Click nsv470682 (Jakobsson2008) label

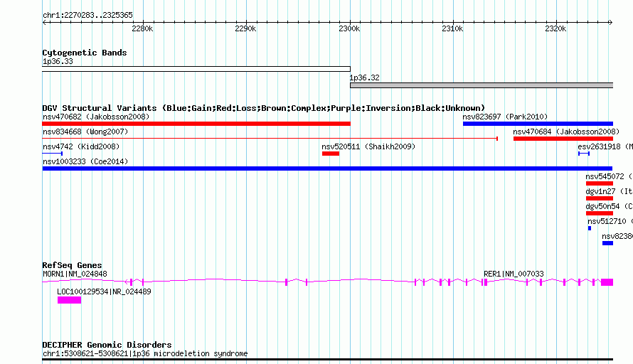pos(96,117)
